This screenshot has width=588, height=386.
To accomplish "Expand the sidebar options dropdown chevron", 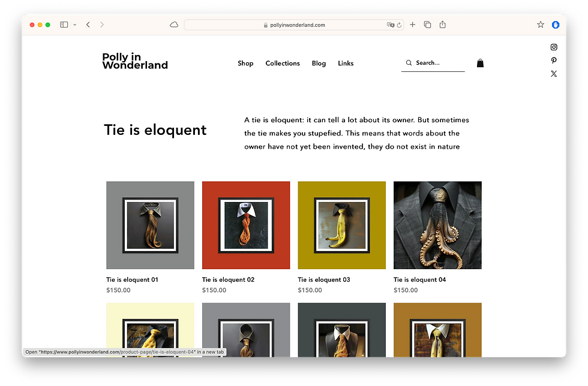I will click(75, 25).
